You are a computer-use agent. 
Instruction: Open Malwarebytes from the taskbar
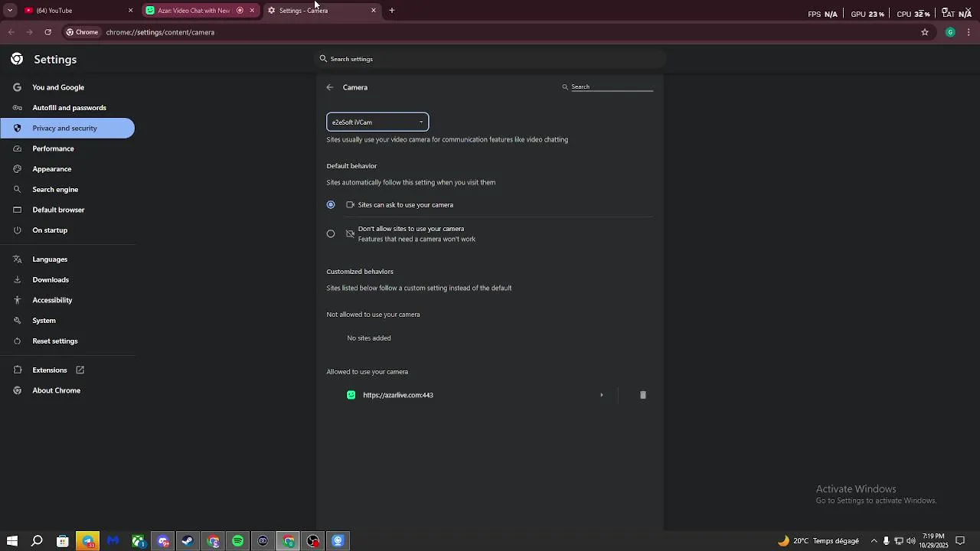point(113,541)
